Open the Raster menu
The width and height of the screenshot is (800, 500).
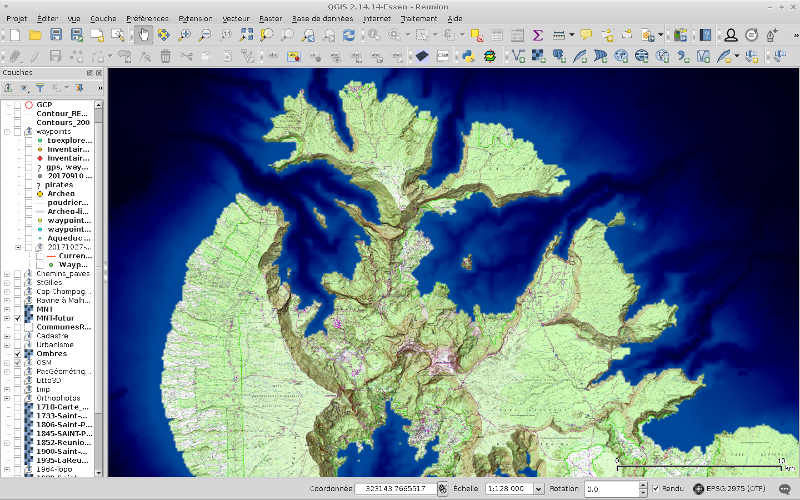[x=270, y=18]
